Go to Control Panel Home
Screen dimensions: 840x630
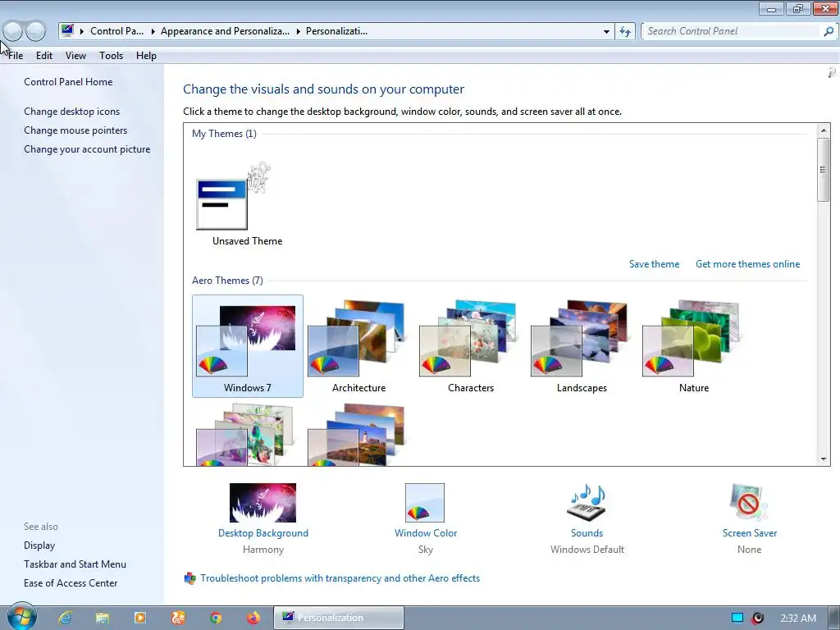68,82
